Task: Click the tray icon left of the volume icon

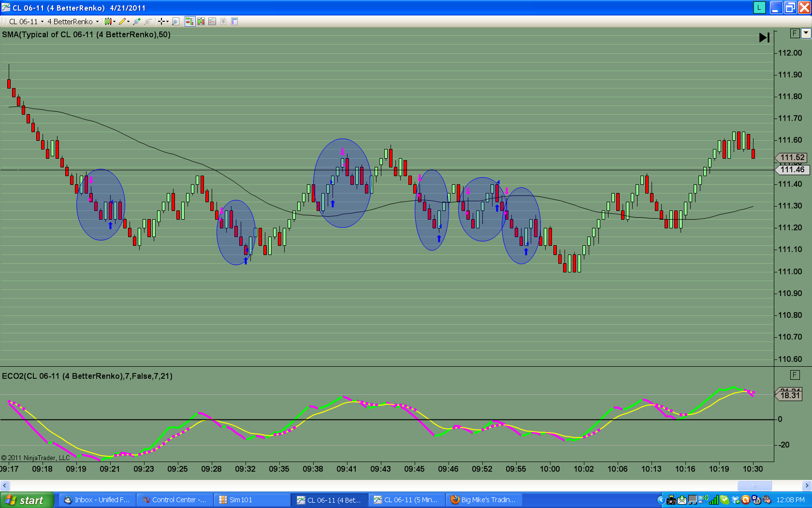Action: 756,500
